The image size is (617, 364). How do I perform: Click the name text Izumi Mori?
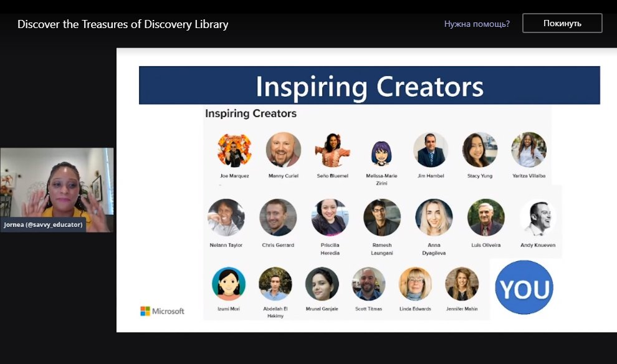pos(229,309)
